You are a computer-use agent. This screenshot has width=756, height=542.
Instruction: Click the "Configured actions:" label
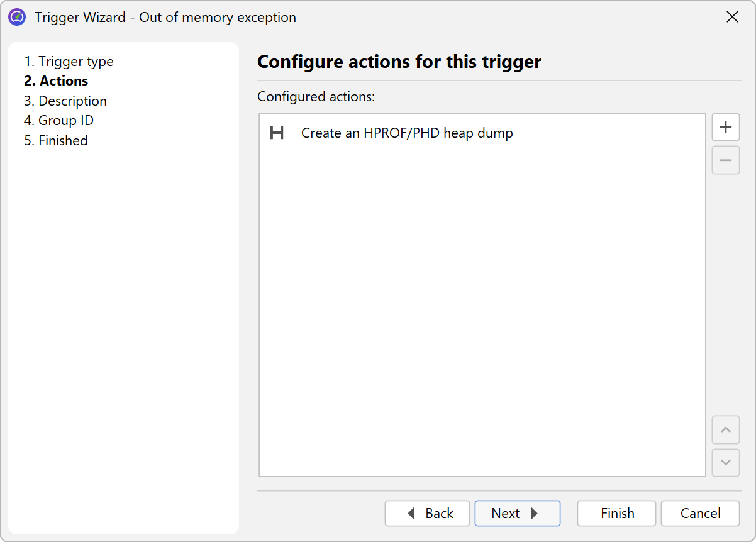point(316,97)
